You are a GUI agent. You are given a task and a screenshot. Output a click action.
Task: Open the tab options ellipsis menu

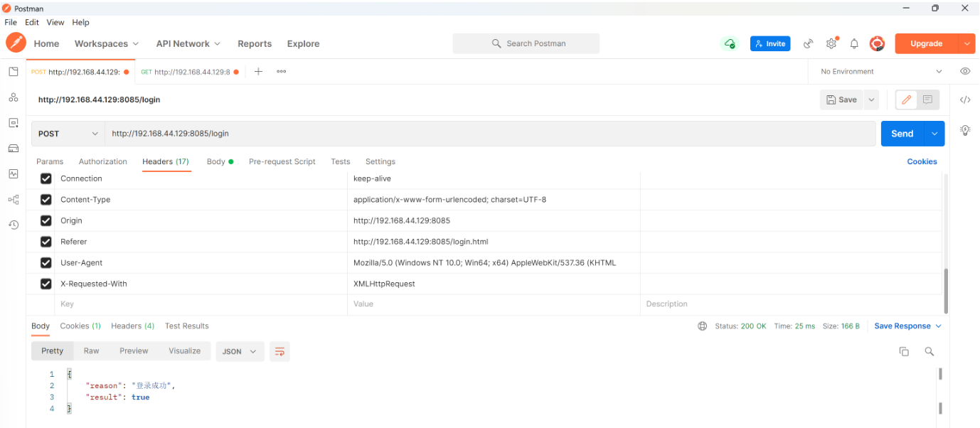(282, 71)
